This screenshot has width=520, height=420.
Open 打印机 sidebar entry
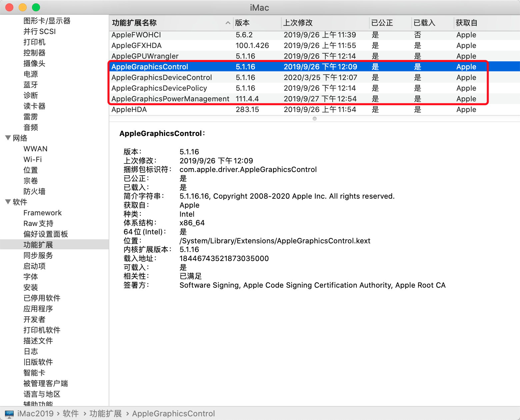click(x=34, y=42)
